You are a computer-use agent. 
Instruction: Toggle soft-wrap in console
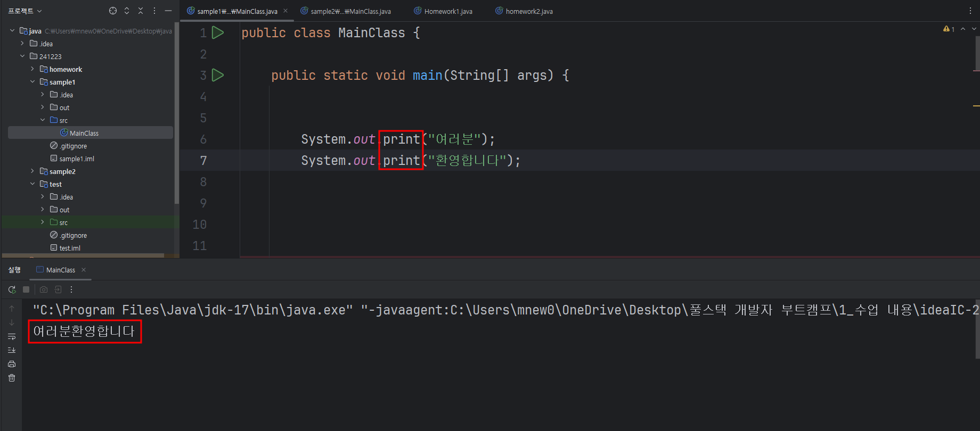(12, 336)
